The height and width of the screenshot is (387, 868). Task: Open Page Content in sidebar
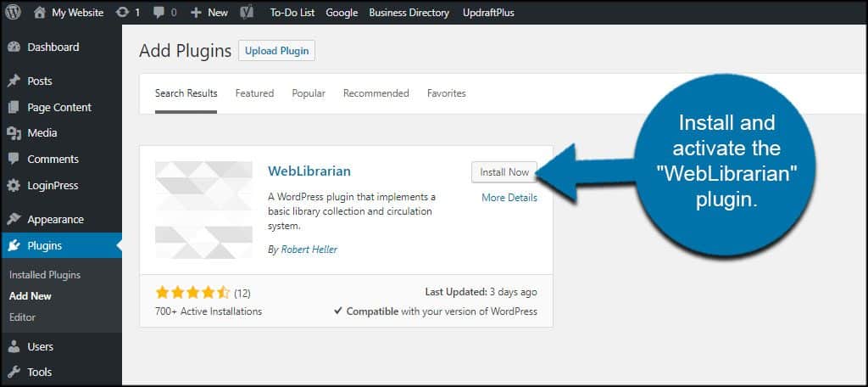coord(59,107)
